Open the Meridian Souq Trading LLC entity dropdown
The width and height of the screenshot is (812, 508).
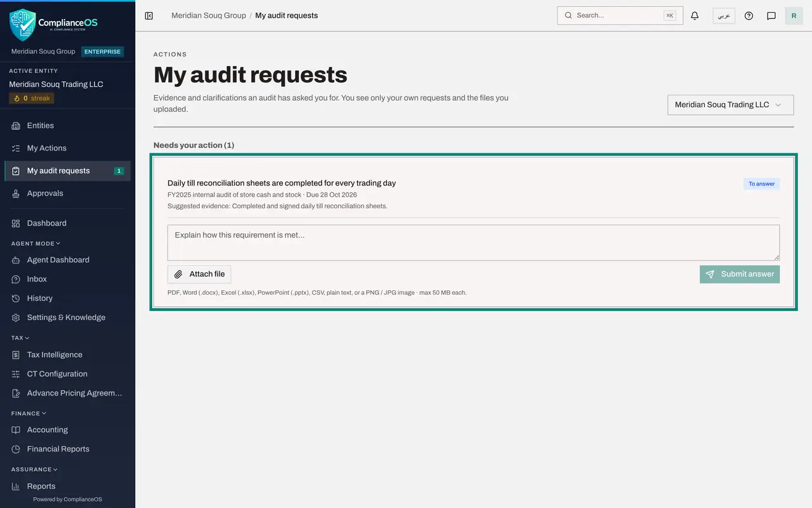tap(730, 105)
